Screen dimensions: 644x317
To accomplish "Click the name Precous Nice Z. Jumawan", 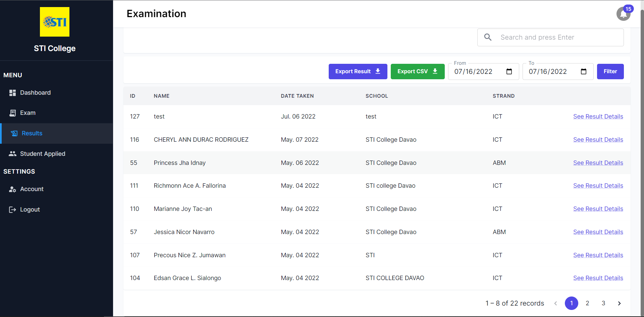I will (190, 255).
